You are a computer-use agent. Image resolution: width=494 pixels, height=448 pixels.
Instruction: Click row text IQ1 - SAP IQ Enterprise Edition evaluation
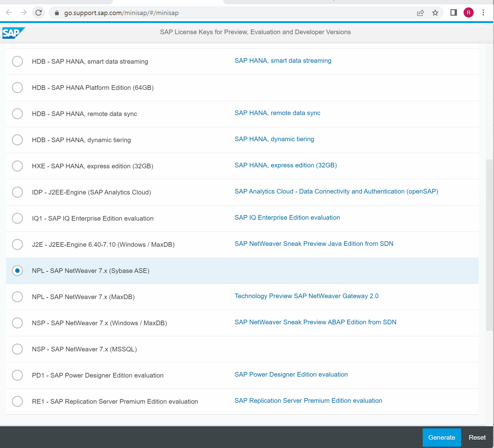pyautogui.click(x=93, y=218)
